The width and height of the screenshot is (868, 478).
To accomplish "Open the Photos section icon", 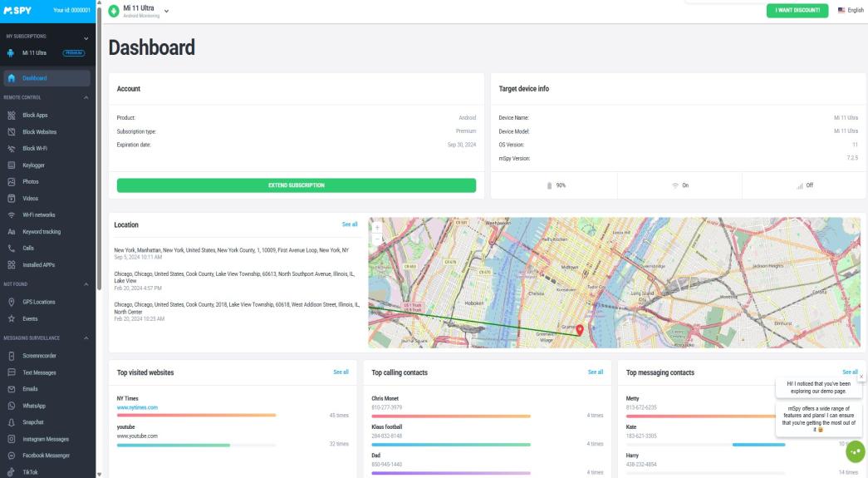I will point(12,182).
